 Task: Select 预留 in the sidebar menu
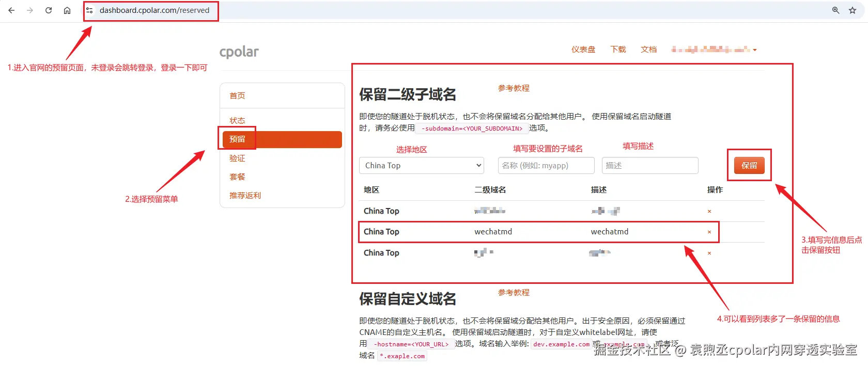(282, 139)
